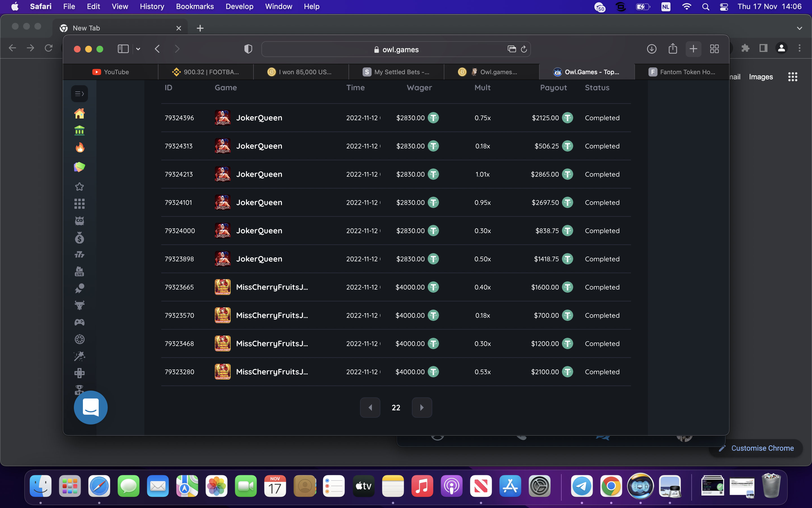
Task: Expand the Owl.Games sidebar menu button
Action: point(80,94)
